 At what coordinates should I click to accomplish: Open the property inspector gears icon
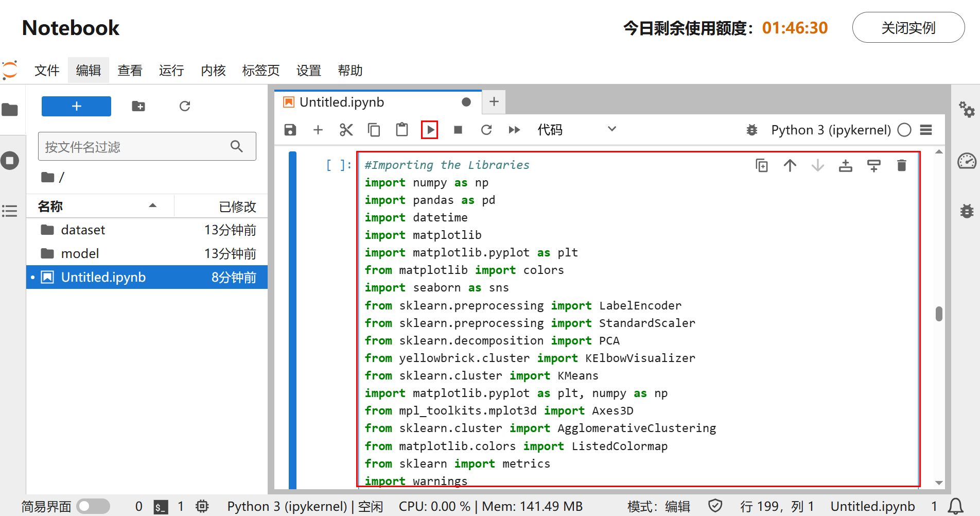966,109
